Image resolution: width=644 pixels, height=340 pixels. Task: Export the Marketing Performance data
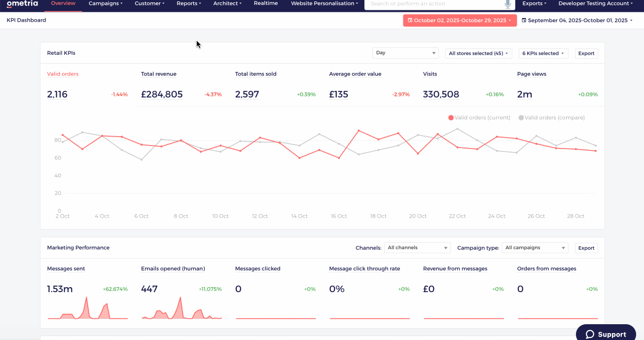(586, 248)
